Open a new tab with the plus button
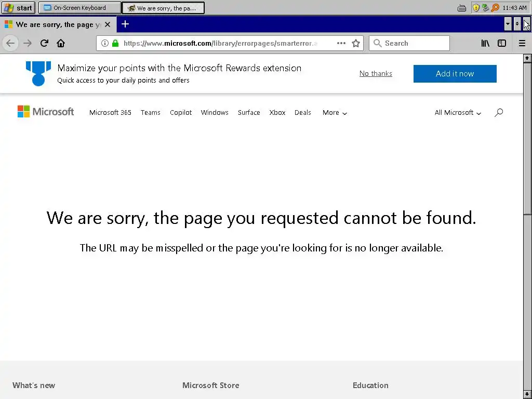Screen dimensions: 532x399 [x=125, y=24]
